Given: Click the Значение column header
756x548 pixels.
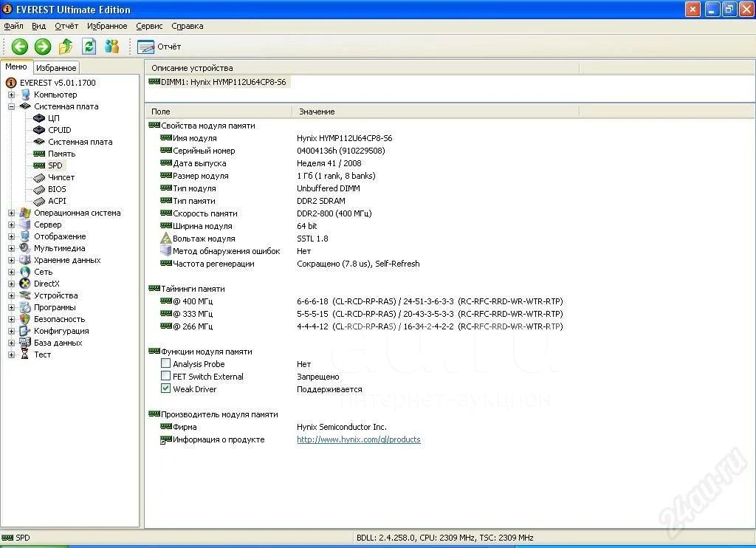Looking at the screenshot, I should (436, 112).
